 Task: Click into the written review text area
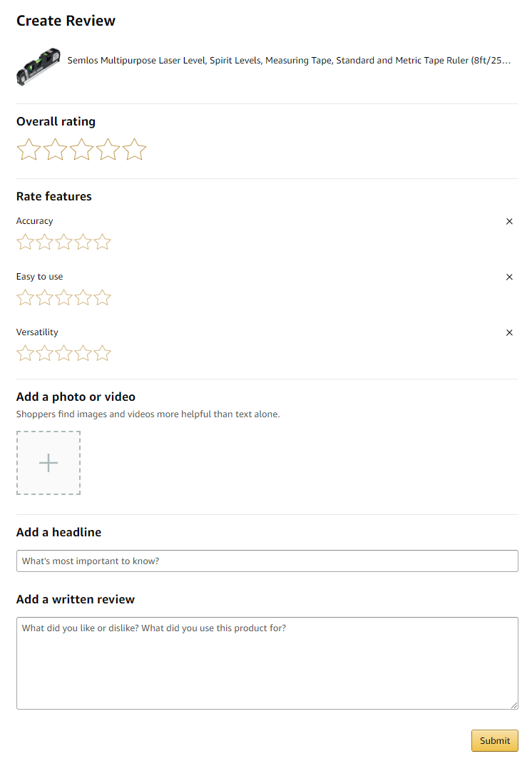point(267,663)
